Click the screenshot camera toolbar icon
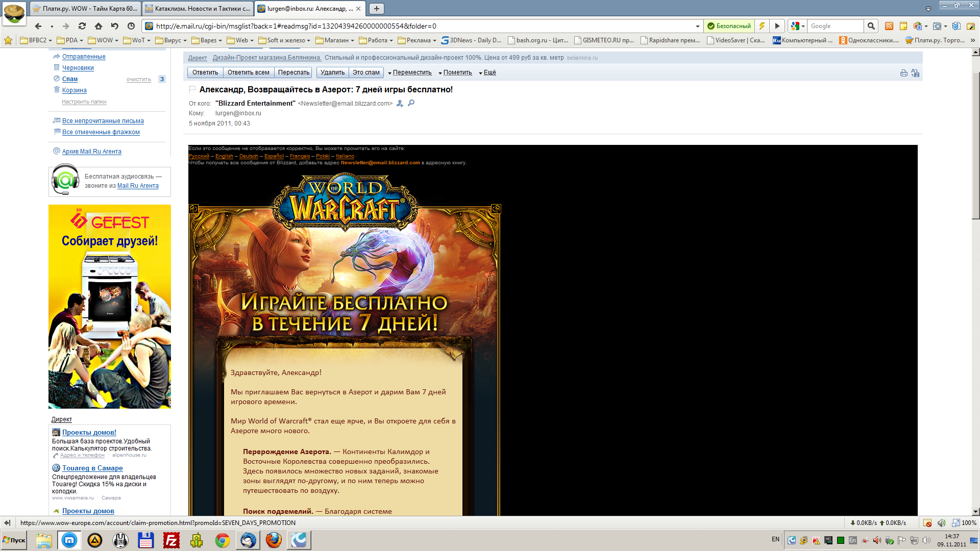The image size is (980, 551). pyautogui.click(x=937, y=26)
